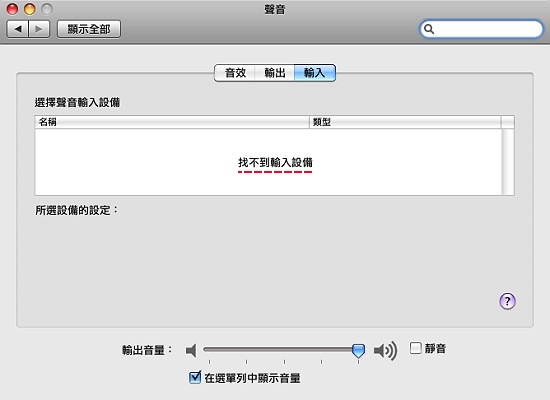
Task: Enable the 靜音 mute checkbox
Action: (416, 348)
